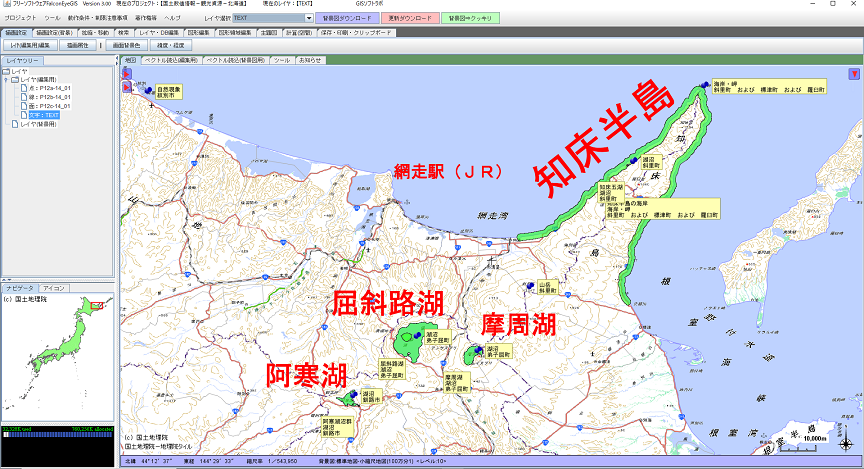This screenshot has height=469, width=864.
Task: Click the file icon of 点：P12a-14_01
Action: 24,88
